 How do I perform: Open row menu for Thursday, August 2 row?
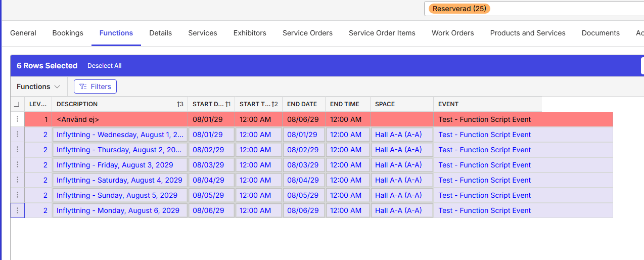[18, 150]
